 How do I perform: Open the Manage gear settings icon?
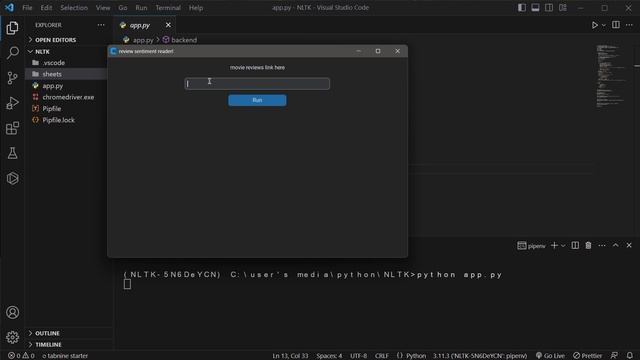pyautogui.click(x=12, y=337)
